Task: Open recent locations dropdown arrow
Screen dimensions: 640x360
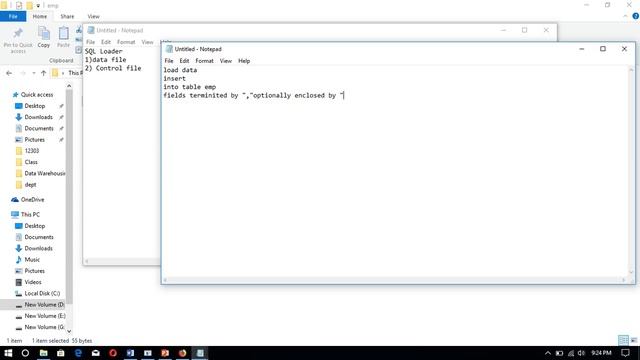Action: pyautogui.click(x=33, y=73)
